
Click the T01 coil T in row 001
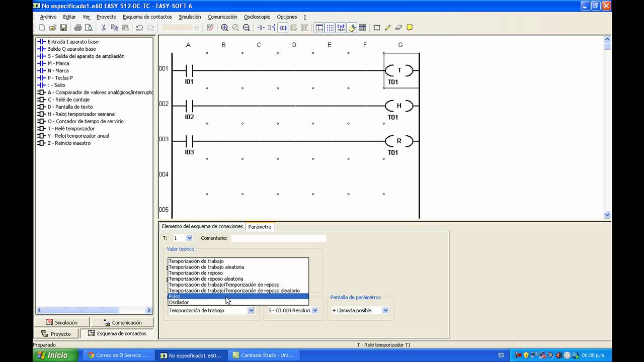point(400,71)
